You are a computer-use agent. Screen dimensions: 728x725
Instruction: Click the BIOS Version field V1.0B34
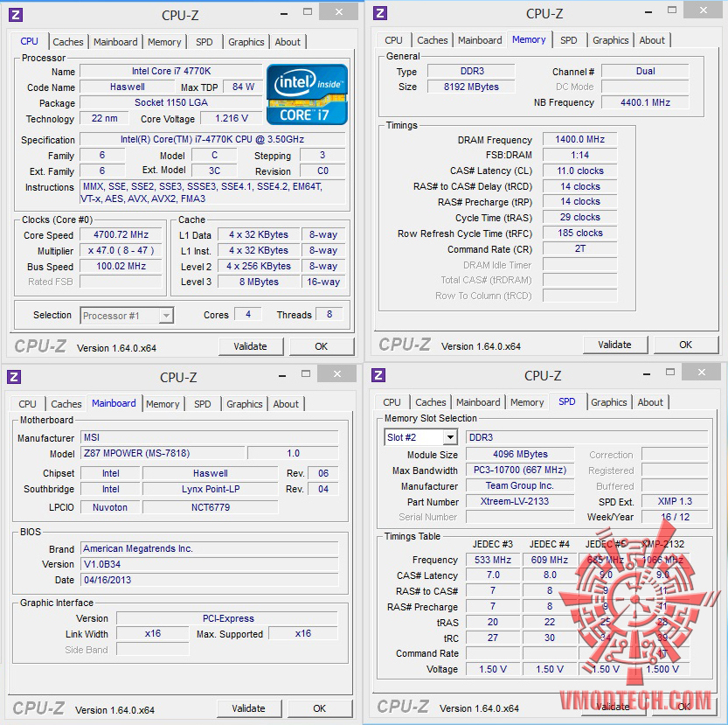tap(210, 564)
